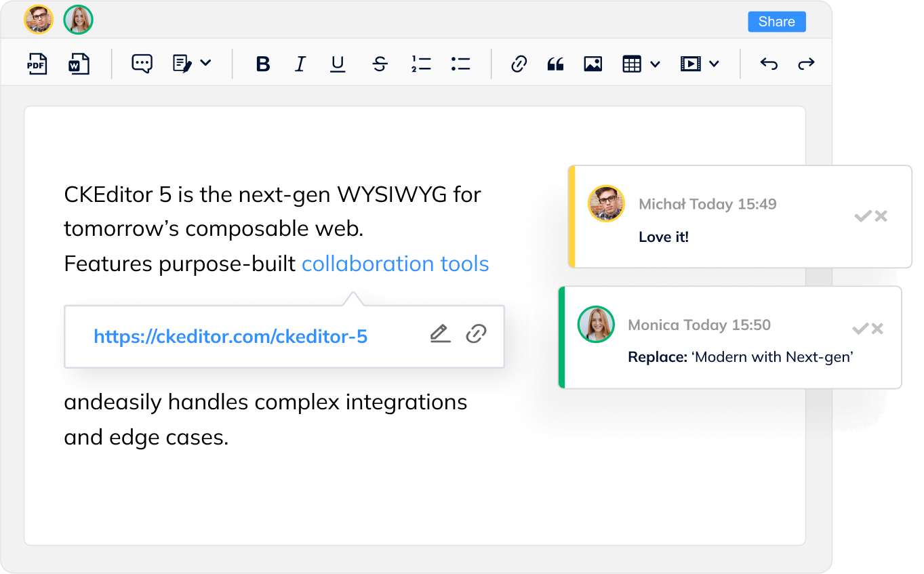Expand the media options dropdown arrow
The image size is (924, 574).
[x=714, y=64]
